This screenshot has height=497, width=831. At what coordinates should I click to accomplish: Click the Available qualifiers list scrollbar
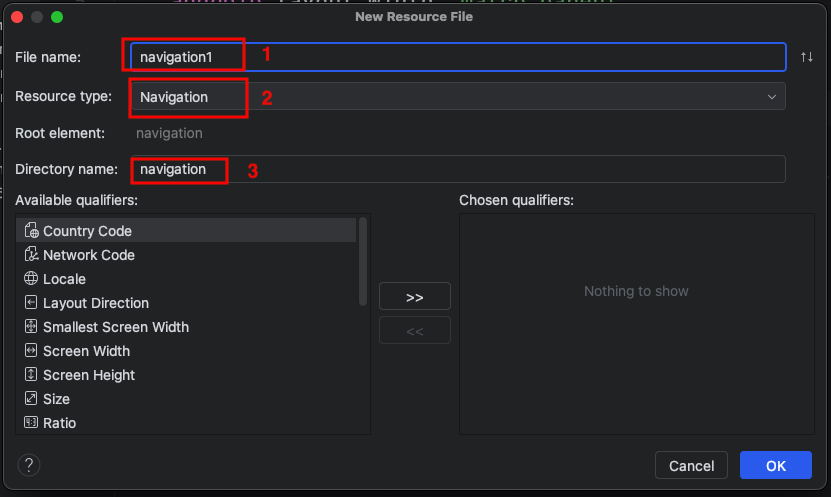(363, 260)
